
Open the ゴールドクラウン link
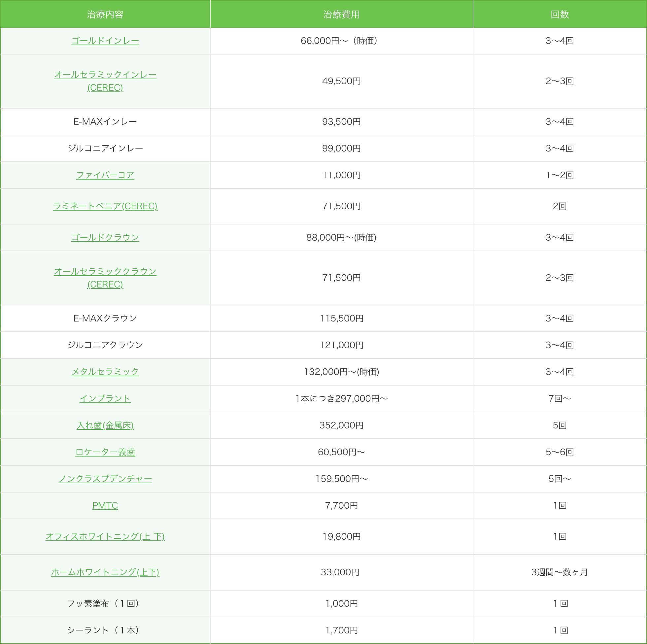pos(105,237)
